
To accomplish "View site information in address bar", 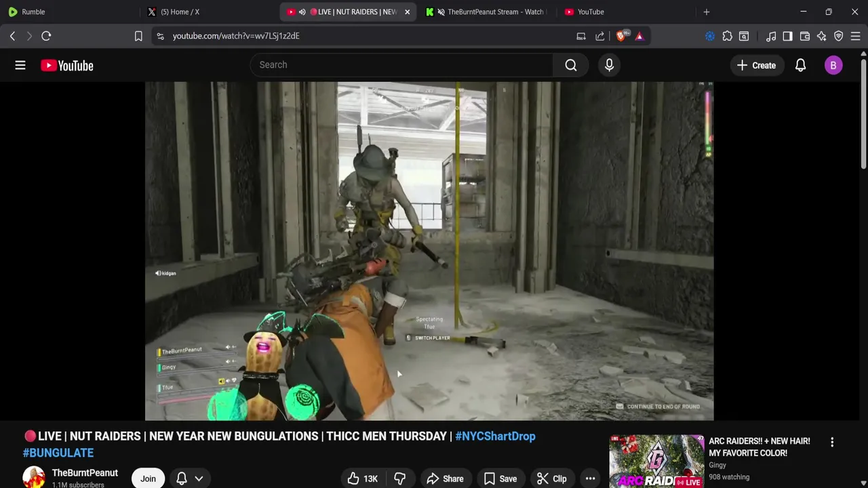I will point(160,36).
